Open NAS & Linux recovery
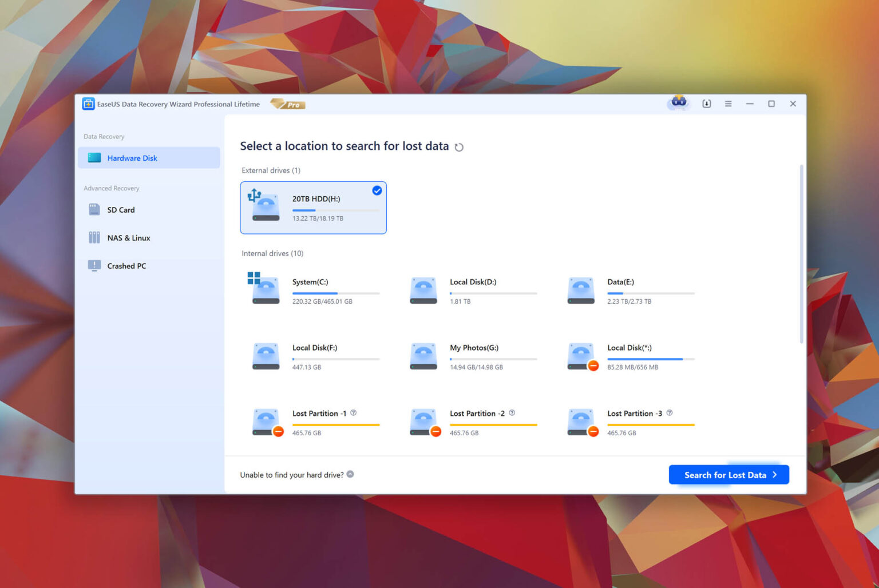The height and width of the screenshot is (588, 879). pyautogui.click(x=128, y=237)
